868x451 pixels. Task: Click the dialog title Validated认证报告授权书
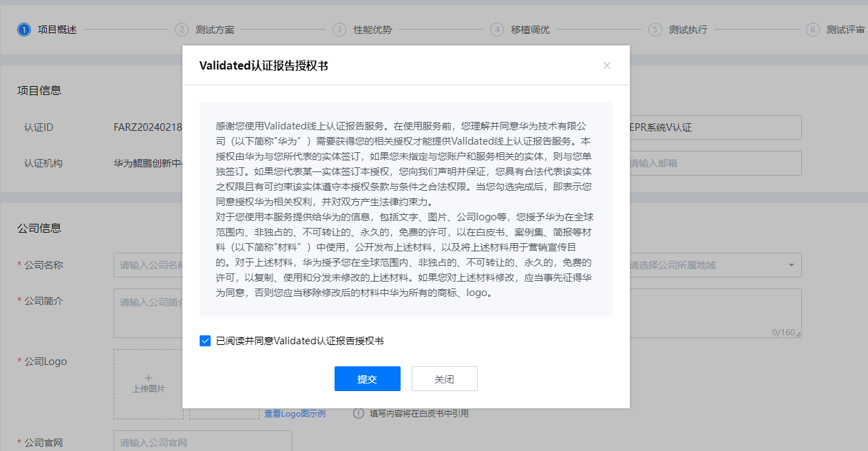(x=264, y=66)
